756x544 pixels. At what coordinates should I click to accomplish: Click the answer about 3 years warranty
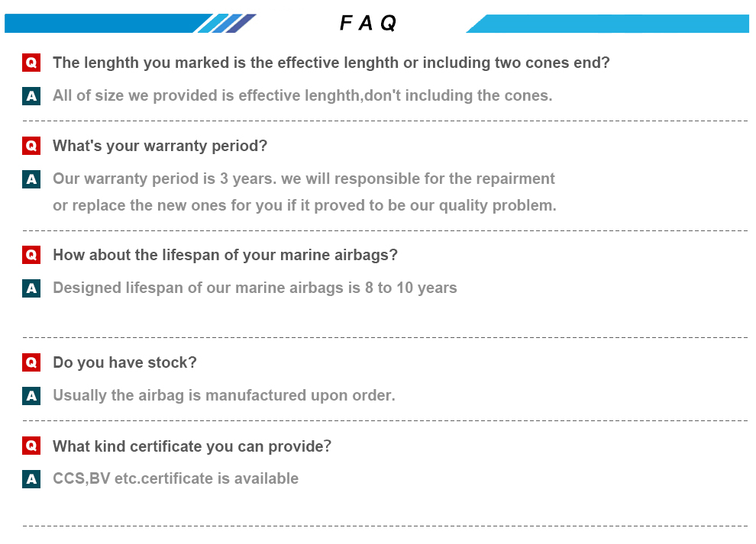click(305, 192)
